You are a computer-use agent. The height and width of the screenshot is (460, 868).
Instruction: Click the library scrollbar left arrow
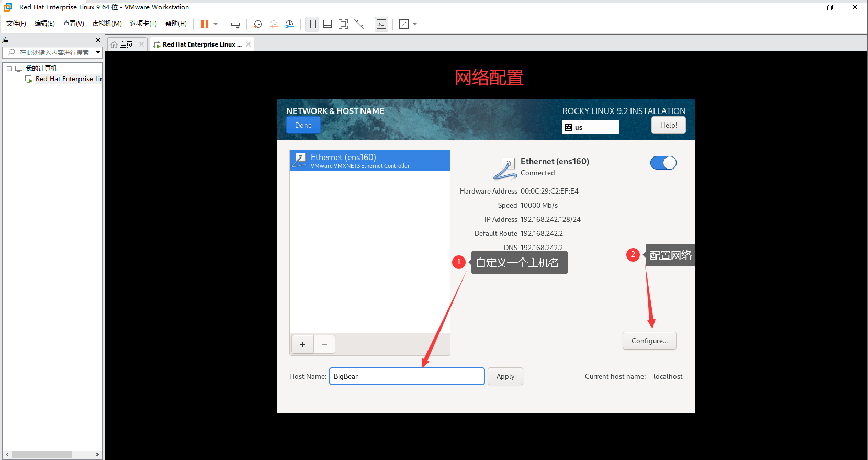tap(7, 454)
